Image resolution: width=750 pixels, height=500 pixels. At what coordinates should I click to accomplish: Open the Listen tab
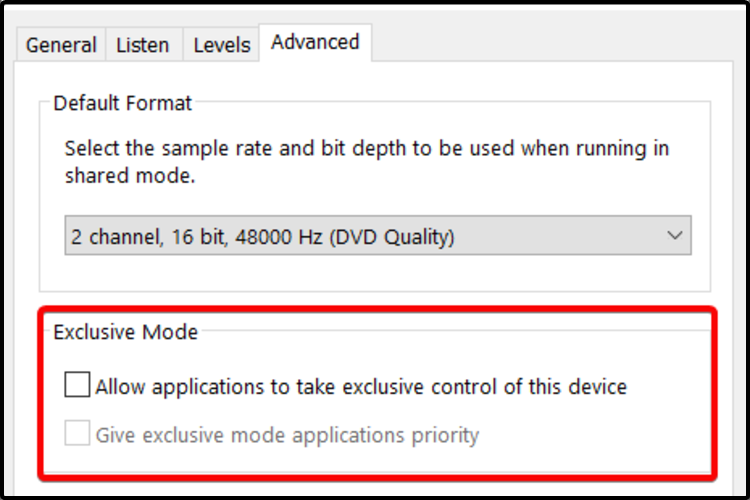(142, 45)
